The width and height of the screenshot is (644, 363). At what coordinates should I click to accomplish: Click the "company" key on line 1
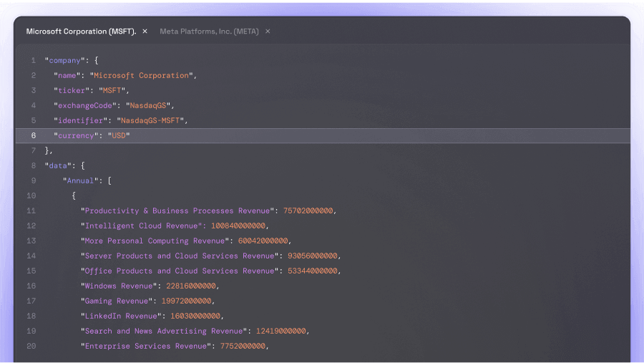[65, 60]
